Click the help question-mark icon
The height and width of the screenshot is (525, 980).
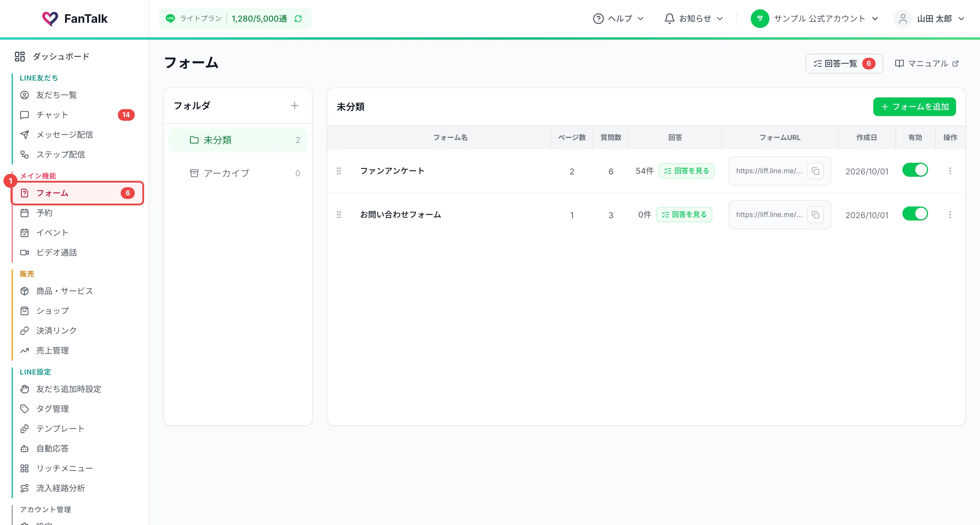click(598, 19)
